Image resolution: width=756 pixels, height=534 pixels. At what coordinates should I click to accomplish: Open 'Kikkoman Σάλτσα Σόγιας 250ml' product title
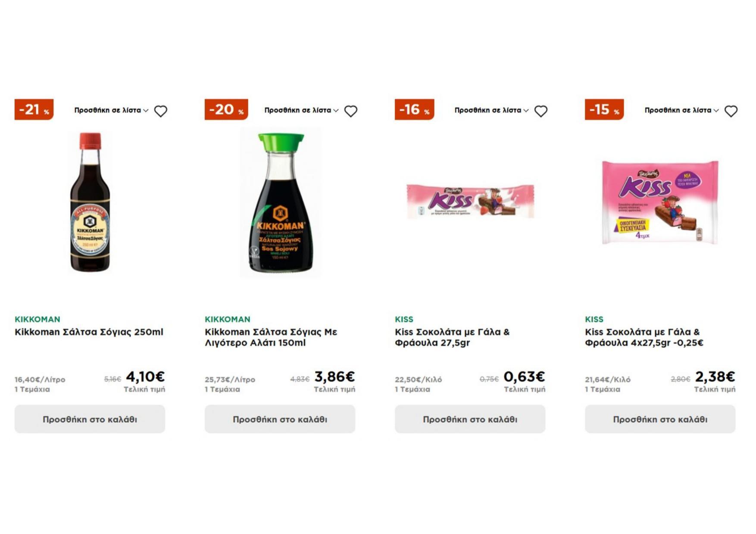pos(89,332)
